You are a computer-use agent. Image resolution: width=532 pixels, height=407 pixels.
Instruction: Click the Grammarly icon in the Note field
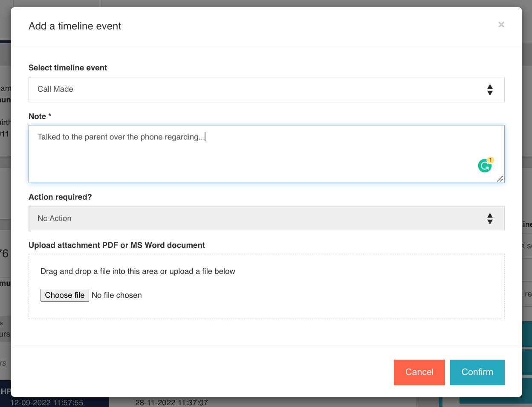[484, 166]
